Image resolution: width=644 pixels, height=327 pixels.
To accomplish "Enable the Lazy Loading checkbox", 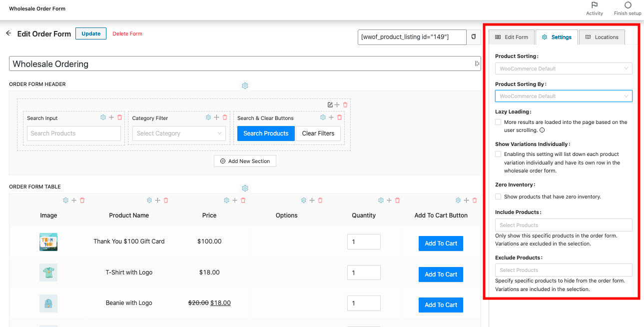I will (x=498, y=122).
